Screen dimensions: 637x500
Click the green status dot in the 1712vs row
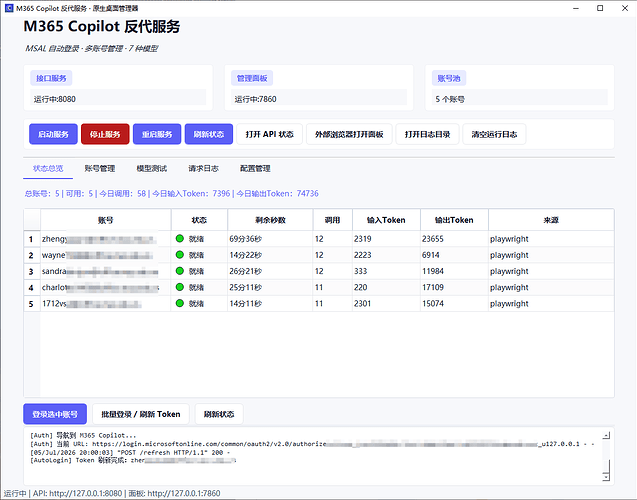coord(180,303)
